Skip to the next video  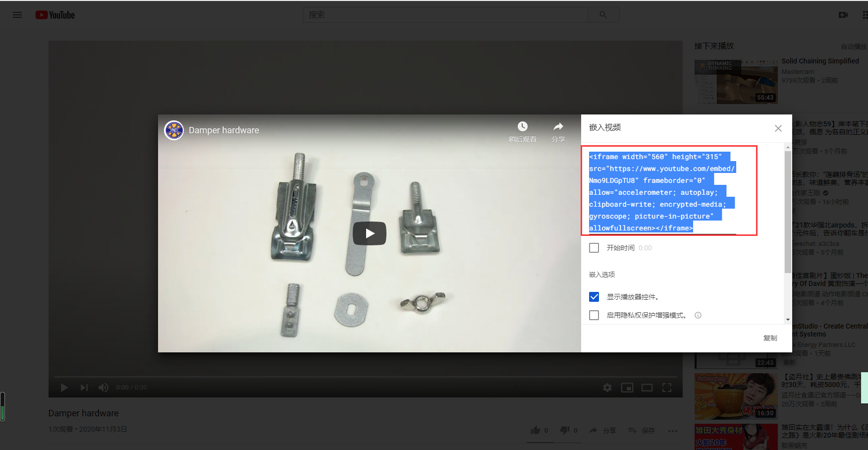pyautogui.click(x=84, y=388)
